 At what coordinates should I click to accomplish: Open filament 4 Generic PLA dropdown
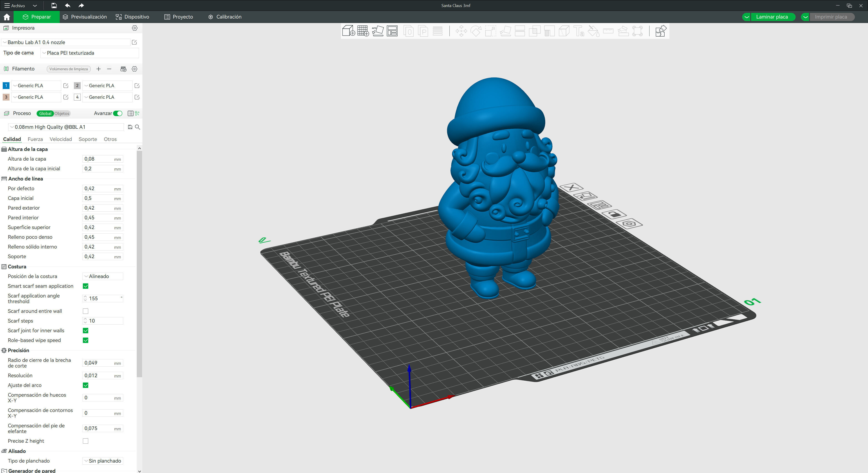tap(108, 97)
